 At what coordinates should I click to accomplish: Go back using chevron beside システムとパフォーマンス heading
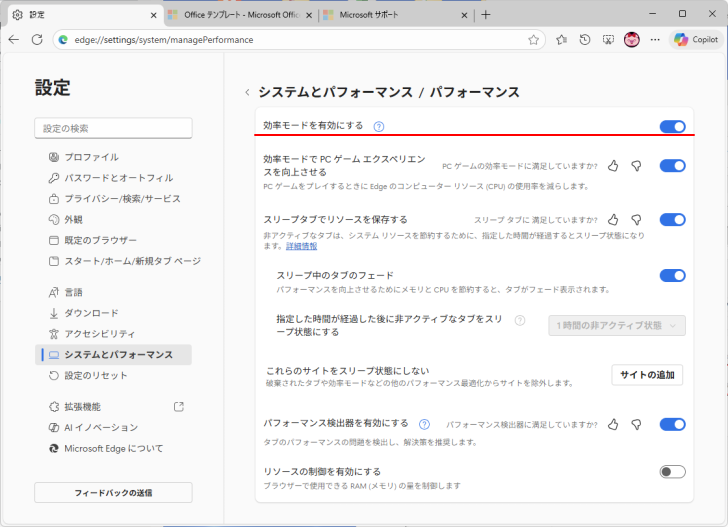247,92
